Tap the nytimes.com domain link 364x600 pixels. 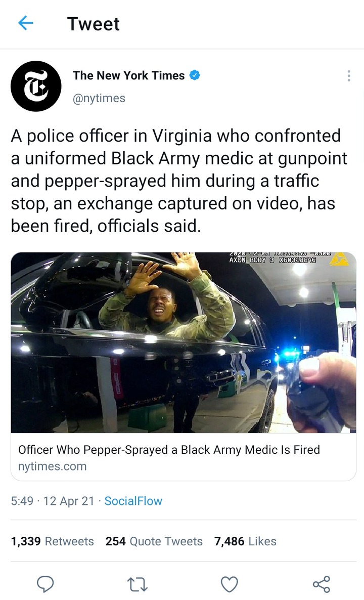(x=53, y=466)
